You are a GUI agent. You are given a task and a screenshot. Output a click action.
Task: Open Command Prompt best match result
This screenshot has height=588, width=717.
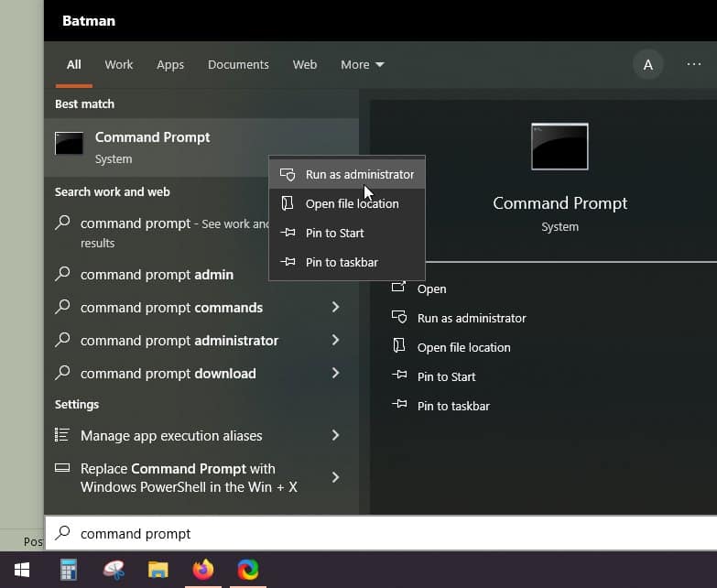click(x=201, y=147)
